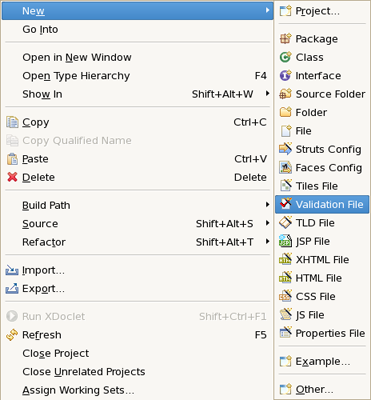Screen dimensions: 371x400
Task: Expand the New submenu arrow
Action: click(267, 11)
